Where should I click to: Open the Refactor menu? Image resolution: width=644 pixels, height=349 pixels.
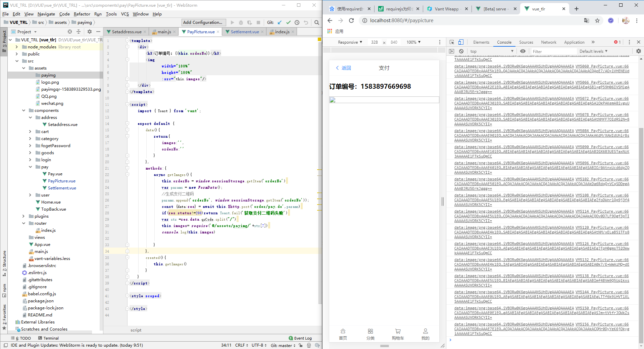(82, 14)
